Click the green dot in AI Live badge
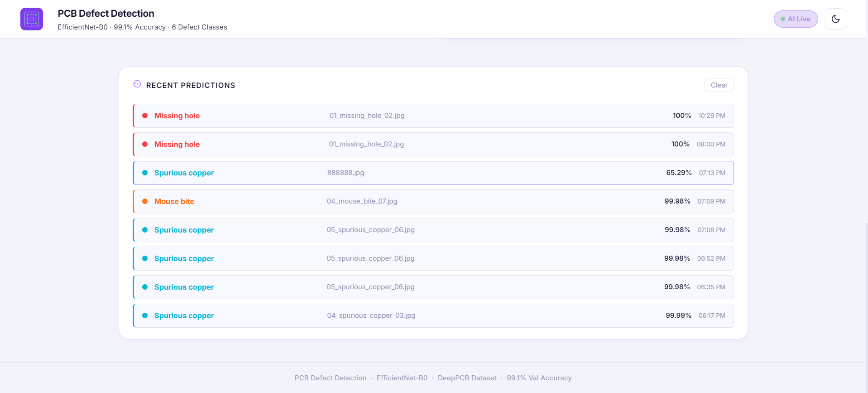Screen dimensions: 868x393 pyautogui.click(x=783, y=19)
